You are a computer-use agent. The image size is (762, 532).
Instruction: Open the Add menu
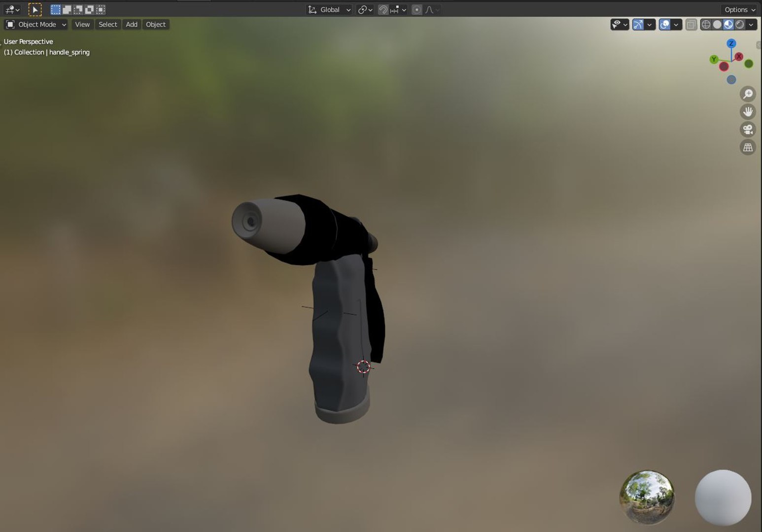[132, 24]
